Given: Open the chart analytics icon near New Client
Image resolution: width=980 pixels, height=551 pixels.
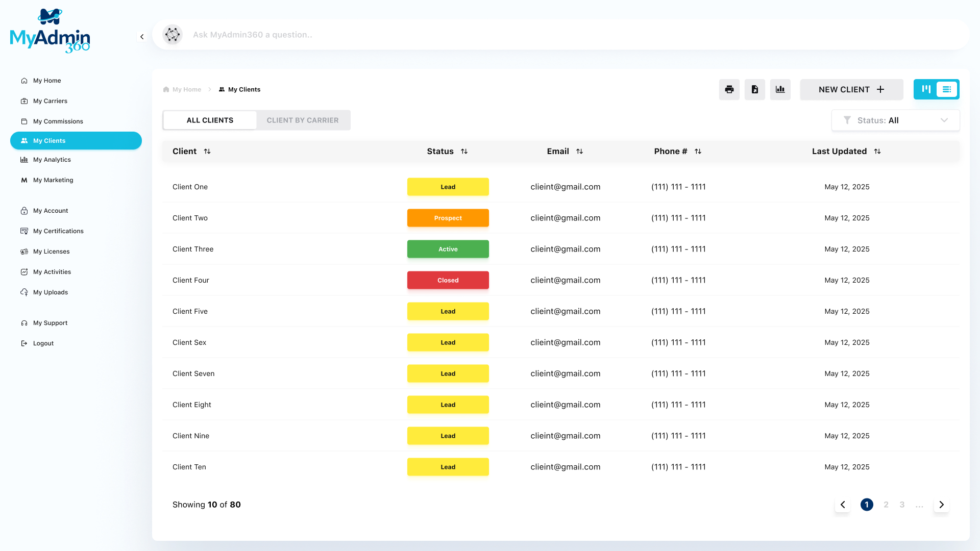Looking at the screenshot, I should 780,89.
